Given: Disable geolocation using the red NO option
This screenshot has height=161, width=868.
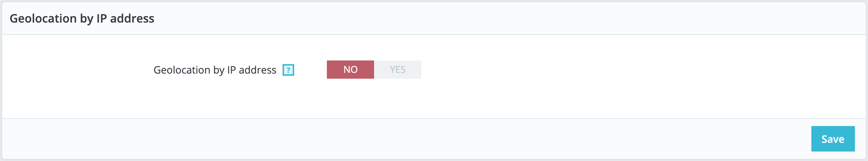Looking at the screenshot, I should 350,70.
